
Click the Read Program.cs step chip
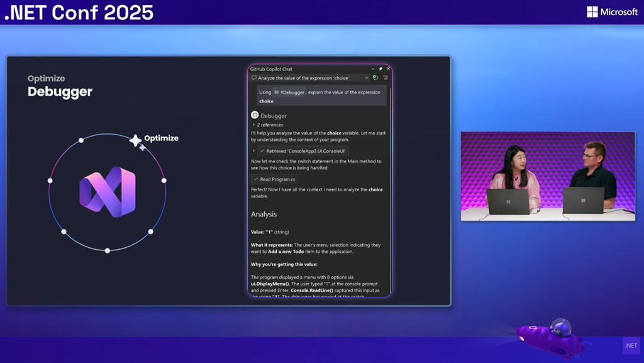[274, 179]
